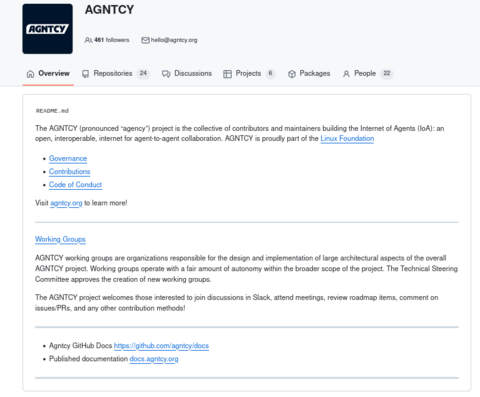Click the email envelope icon
This screenshot has width=480, height=397.
click(x=145, y=40)
